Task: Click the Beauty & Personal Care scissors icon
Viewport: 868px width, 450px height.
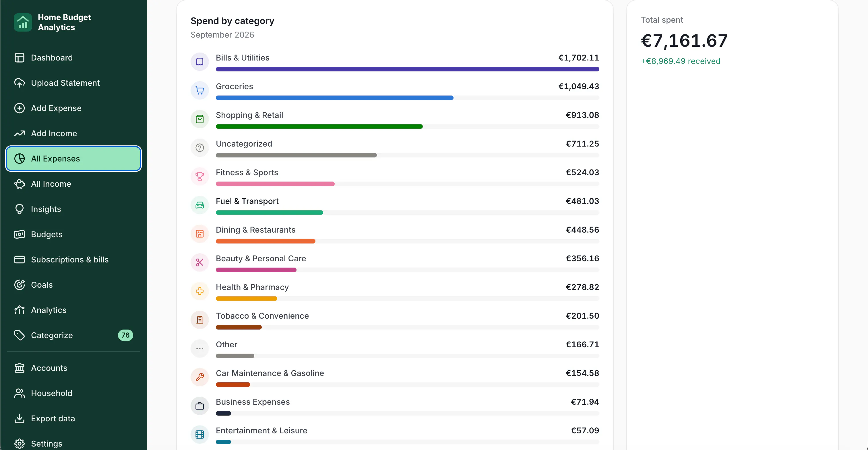Action: coord(200,262)
